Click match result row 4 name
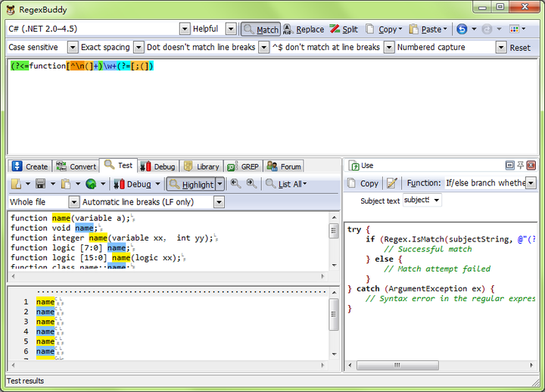Image resolution: width=545 pixels, height=392 pixels. 45,332
